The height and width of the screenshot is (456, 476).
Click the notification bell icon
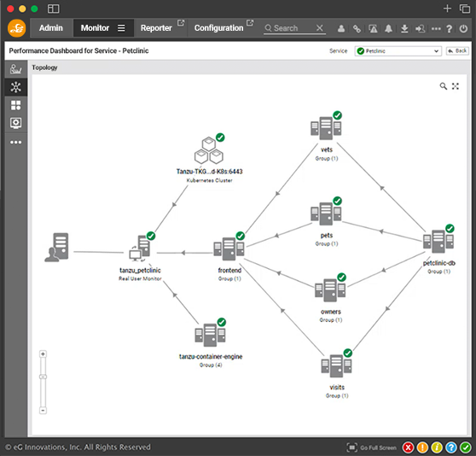coord(388,28)
